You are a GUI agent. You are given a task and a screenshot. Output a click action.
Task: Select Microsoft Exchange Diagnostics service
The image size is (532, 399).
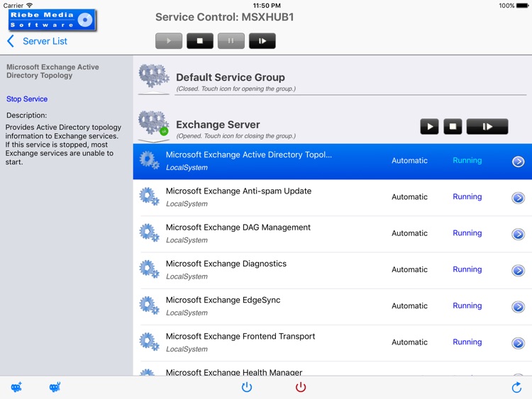coord(333,270)
